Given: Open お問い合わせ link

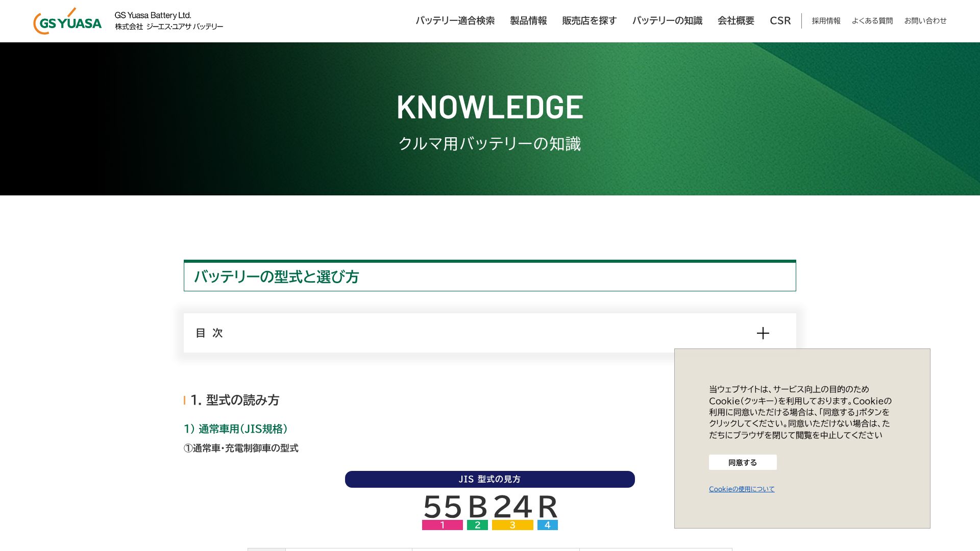Looking at the screenshot, I should coord(925,21).
